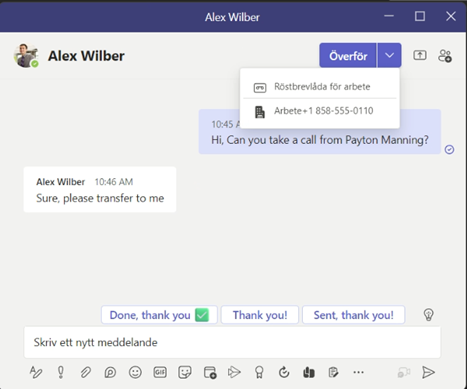Click the schedule meeting calendar icon

pos(210,372)
